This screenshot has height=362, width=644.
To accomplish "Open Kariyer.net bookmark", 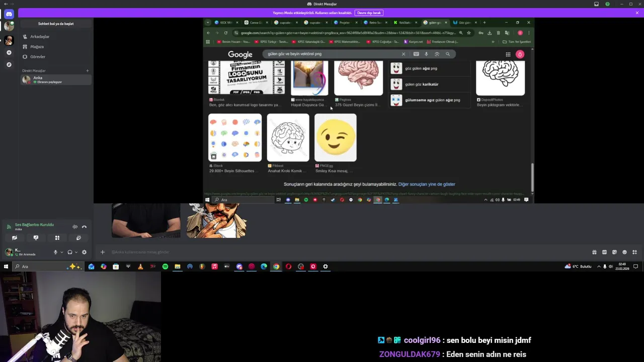I will click(x=414, y=42).
